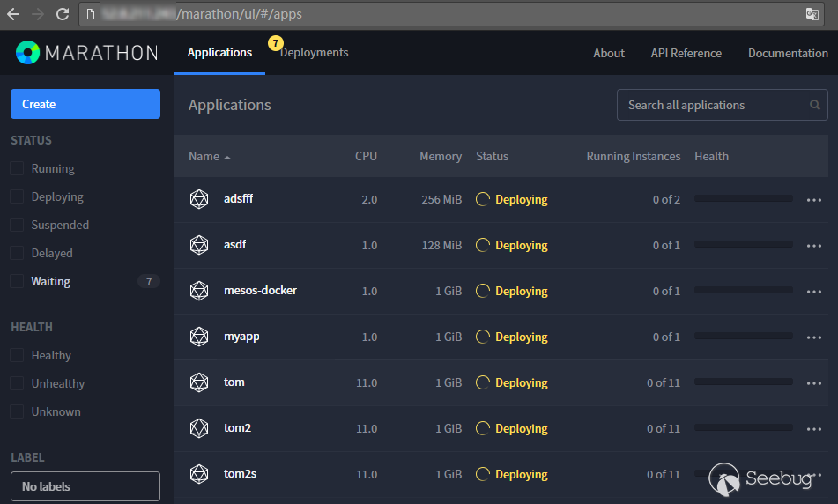Click the health bar for adsfff
838x504 pixels.
(743, 199)
